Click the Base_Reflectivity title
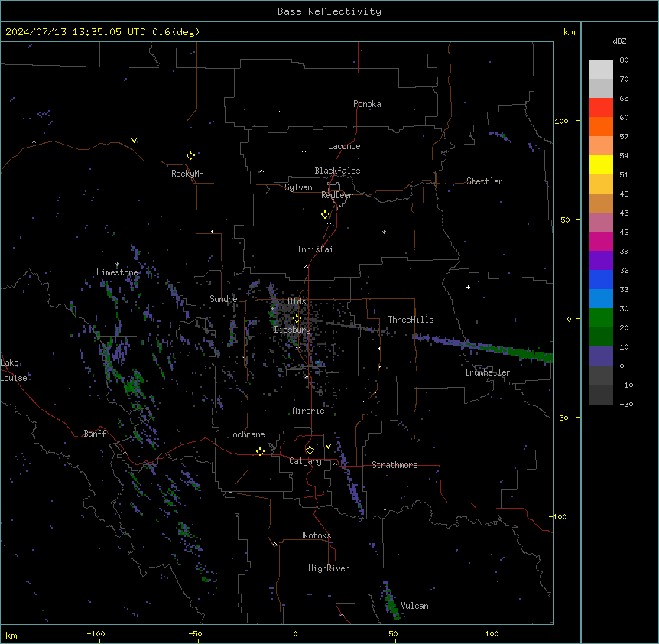 tap(329, 11)
